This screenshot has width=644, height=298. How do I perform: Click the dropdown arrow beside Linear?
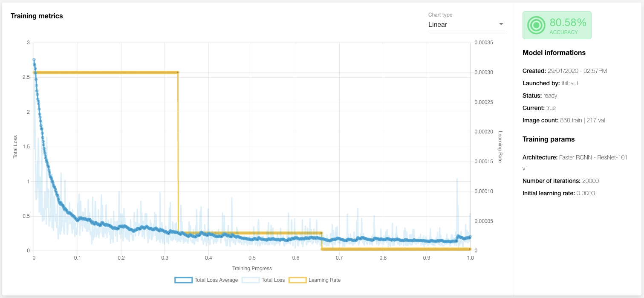click(x=501, y=24)
